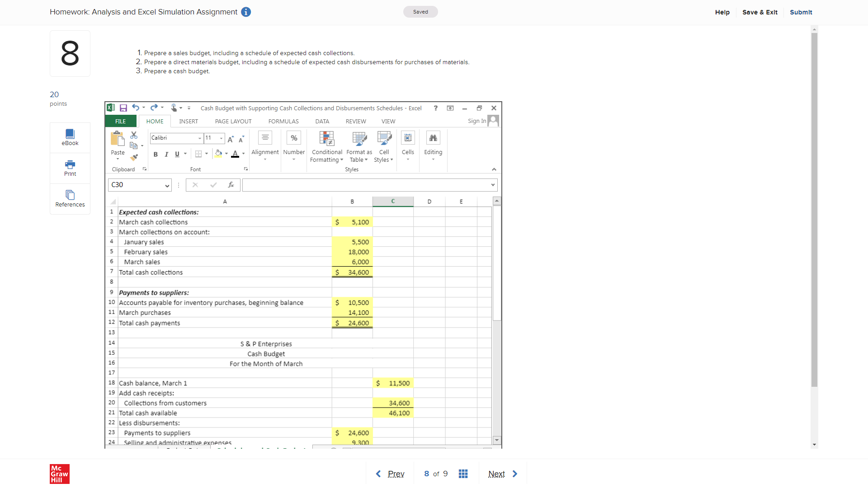Image resolution: width=868 pixels, height=488 pixels.
Task: Click the Print icon in sidebar
Action: 70,168
